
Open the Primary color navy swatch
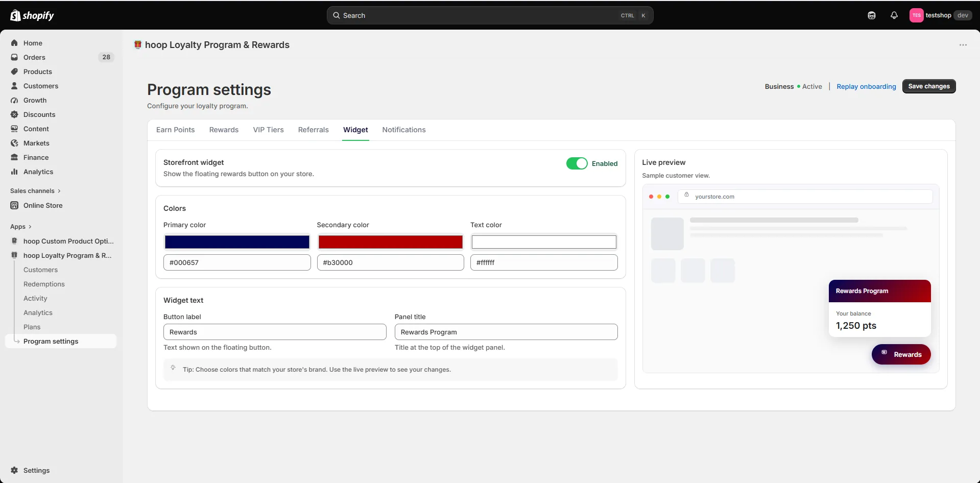tap(237, 242)
